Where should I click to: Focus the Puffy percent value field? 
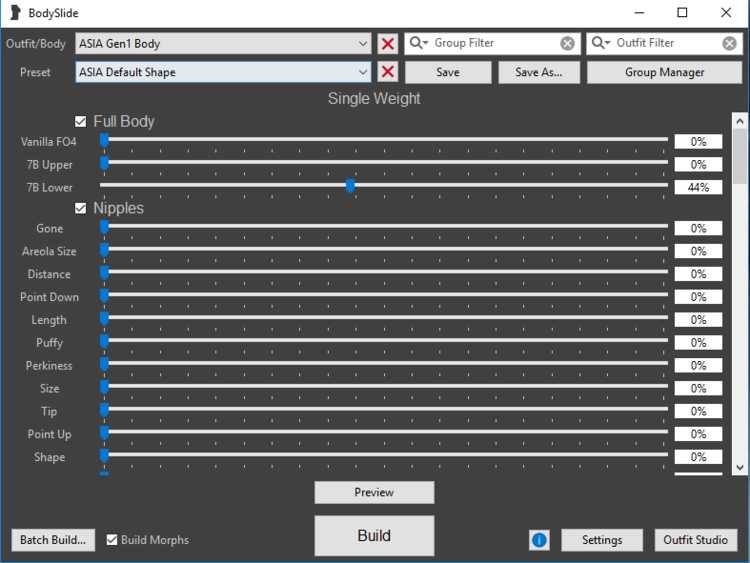(x=698, y=342)
